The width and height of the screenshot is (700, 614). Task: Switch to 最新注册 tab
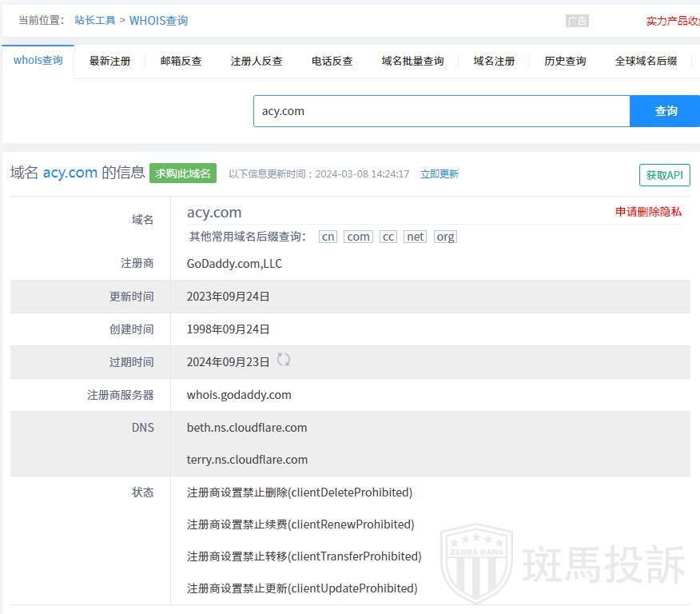[x=109, y=62]
